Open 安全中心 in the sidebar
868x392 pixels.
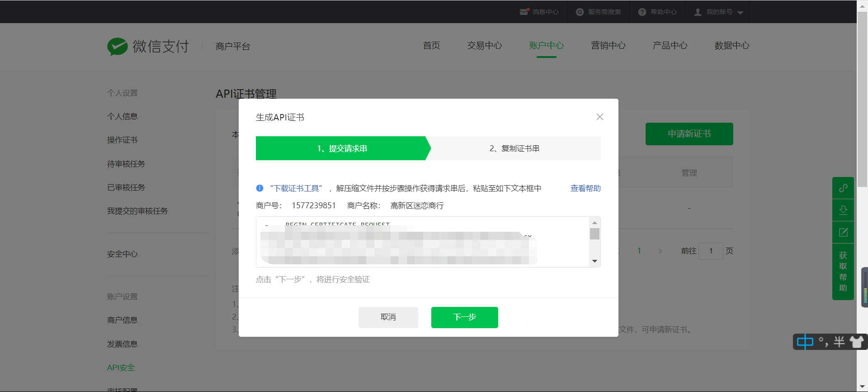click(123, 254)
